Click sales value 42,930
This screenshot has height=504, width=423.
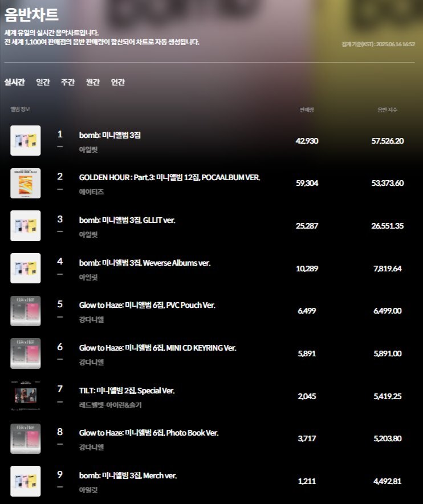click(307, 141)
